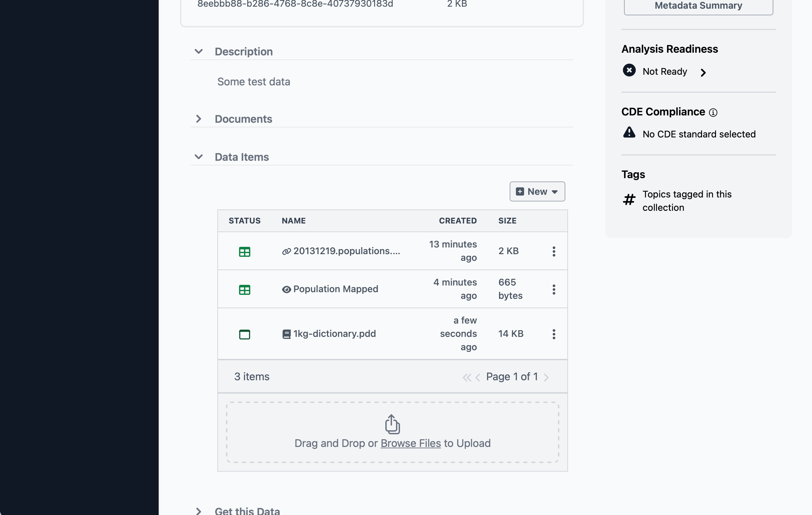812x515 pixels.
Task: Open the Population Mapped data item
Action: [x=335, y=289]
